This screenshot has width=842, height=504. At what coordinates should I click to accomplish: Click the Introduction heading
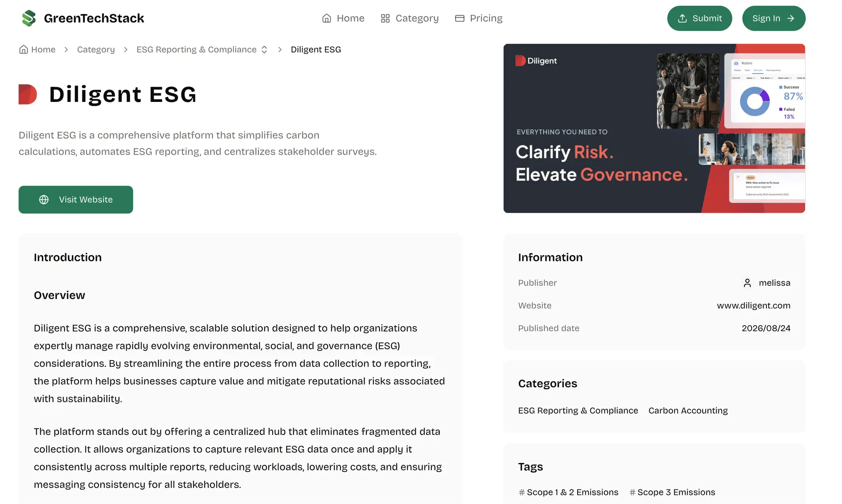pyautogui.click(x=68, y=257)
